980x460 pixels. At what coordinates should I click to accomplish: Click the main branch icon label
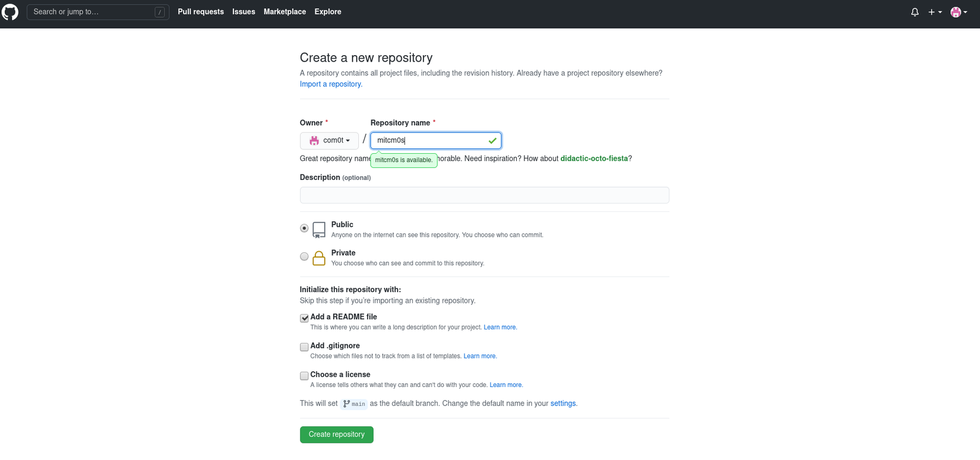pyautogui.click(x=354, y=404)
